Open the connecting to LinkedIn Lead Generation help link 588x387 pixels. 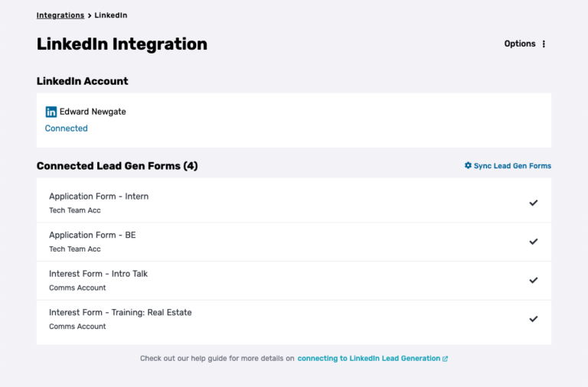(368, 358)
